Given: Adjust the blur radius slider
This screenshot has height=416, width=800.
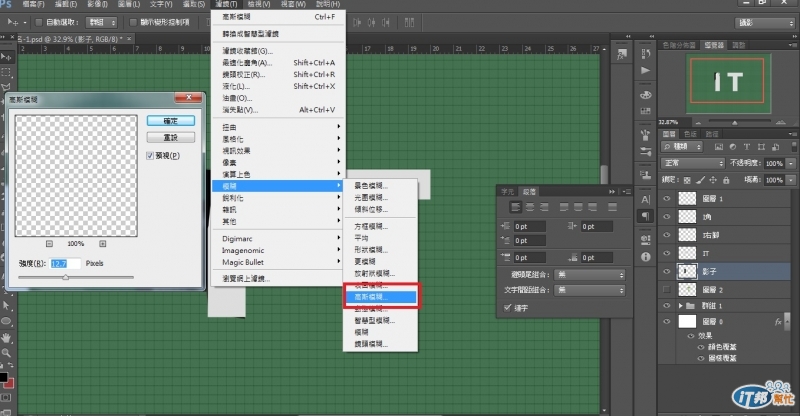Looking at the screenshot, I should (x=65, y=277).
